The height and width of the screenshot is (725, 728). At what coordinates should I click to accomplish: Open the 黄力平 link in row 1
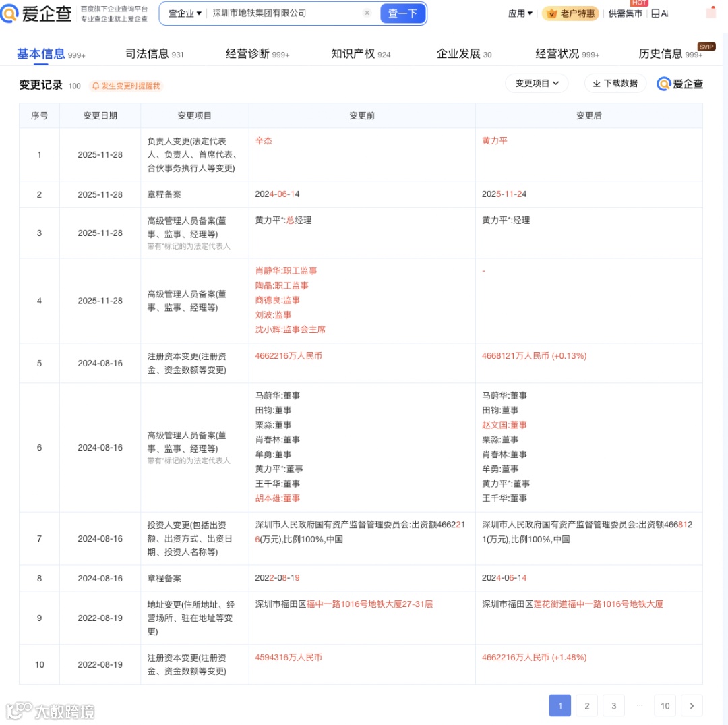495,141
